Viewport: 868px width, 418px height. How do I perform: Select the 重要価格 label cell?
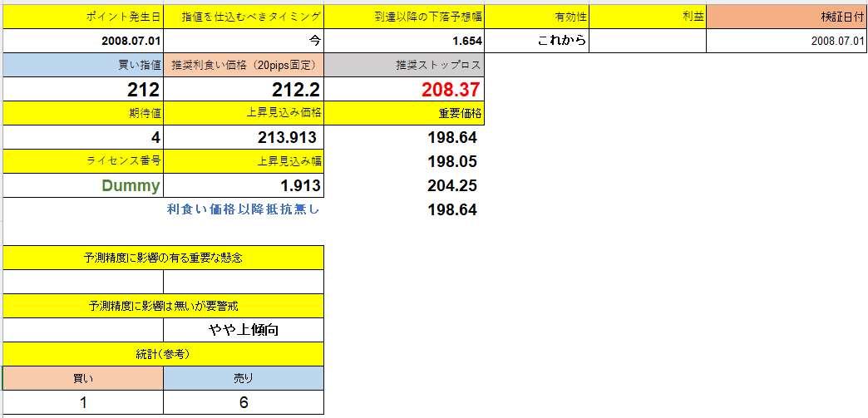tap(404, 114)
